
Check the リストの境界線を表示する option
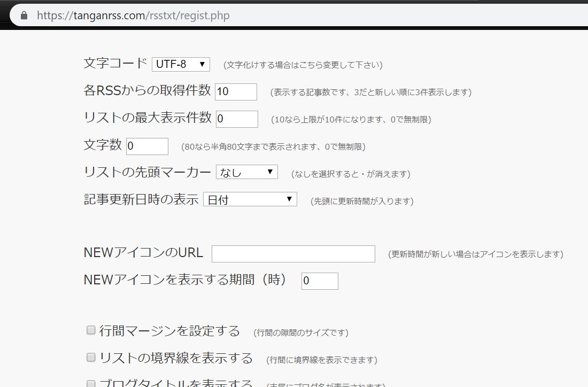point(90,357)
